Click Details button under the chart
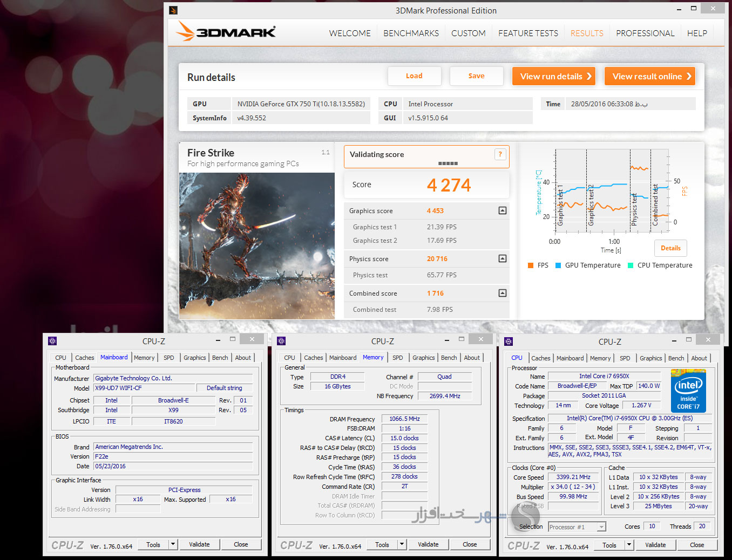Image resolution: width=732 pixels, height=560 pixels. coord(670,248)
